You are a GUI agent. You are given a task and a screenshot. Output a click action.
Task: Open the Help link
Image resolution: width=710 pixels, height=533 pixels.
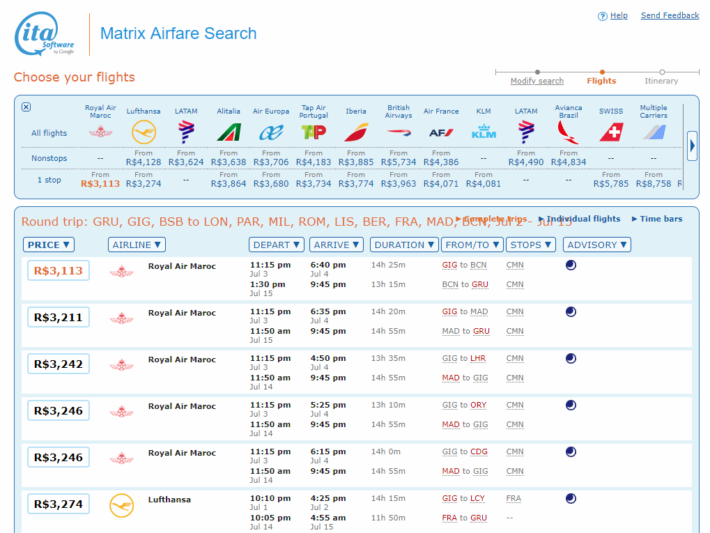pyautogui.click(x=619, y=16)
